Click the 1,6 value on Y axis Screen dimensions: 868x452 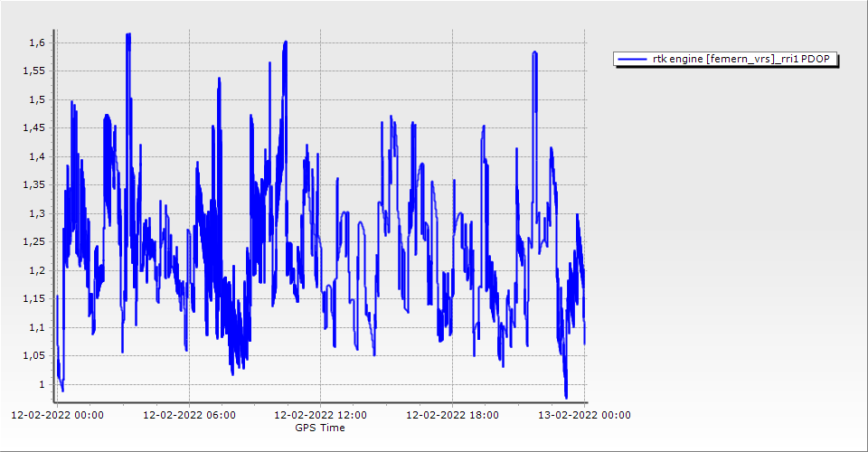pos(35,42)
